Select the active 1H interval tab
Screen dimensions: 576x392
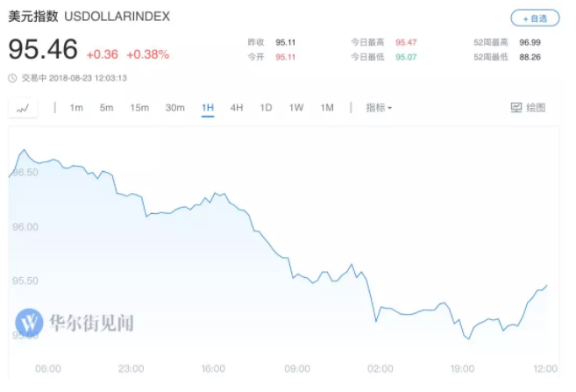coord(208,108)
